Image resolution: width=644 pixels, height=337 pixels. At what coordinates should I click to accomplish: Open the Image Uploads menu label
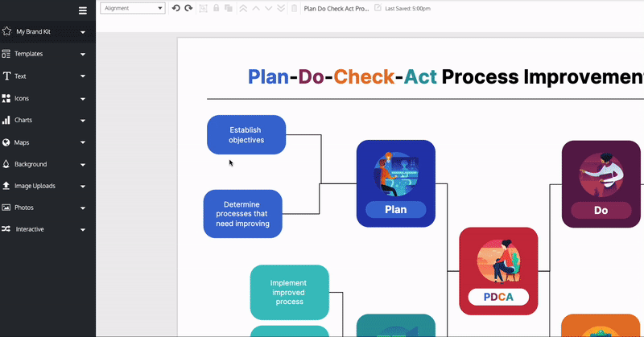coord(35,186)
